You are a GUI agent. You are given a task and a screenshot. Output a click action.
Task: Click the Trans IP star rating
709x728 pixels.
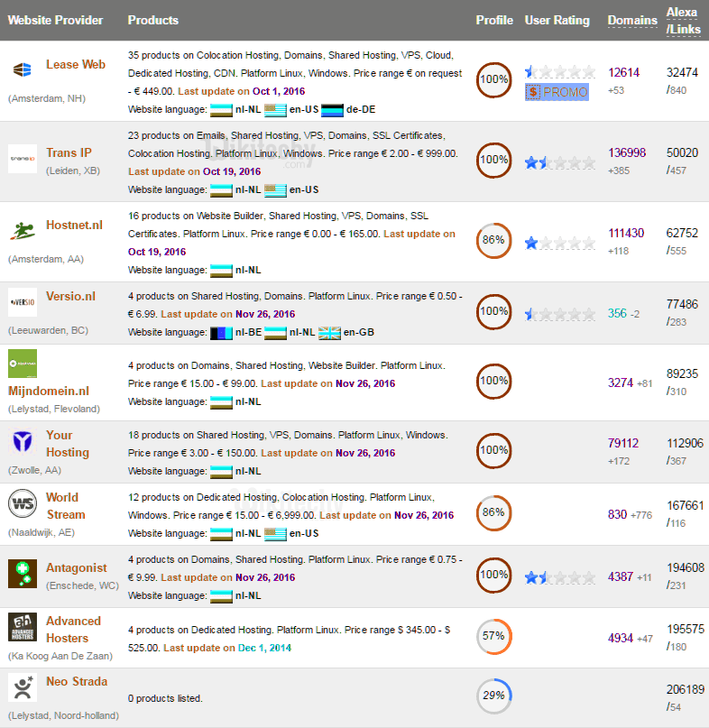[x=559, y=162]
